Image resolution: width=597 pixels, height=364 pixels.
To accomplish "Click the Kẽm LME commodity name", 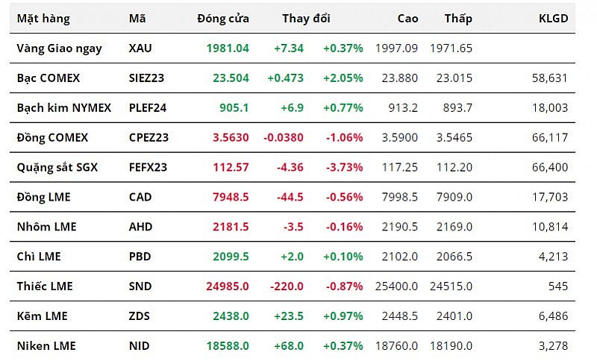I will tap(42, 316).
